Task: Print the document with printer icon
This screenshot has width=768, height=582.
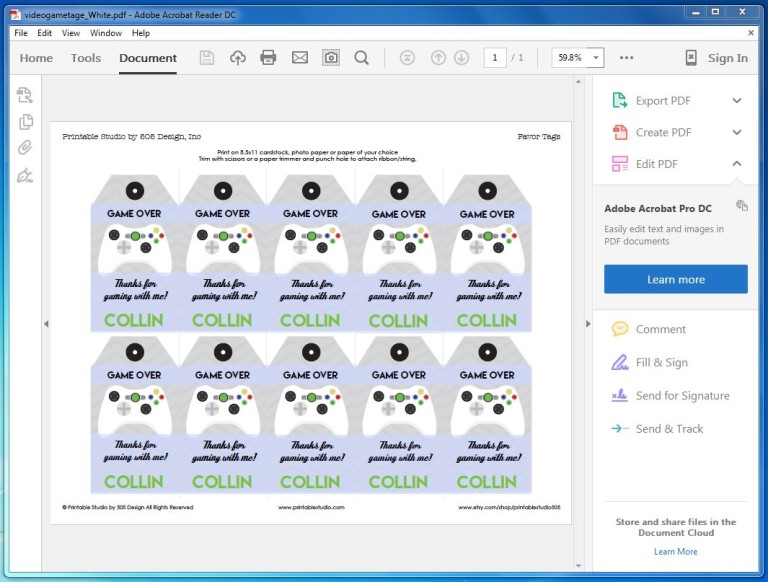Action: 268,58
